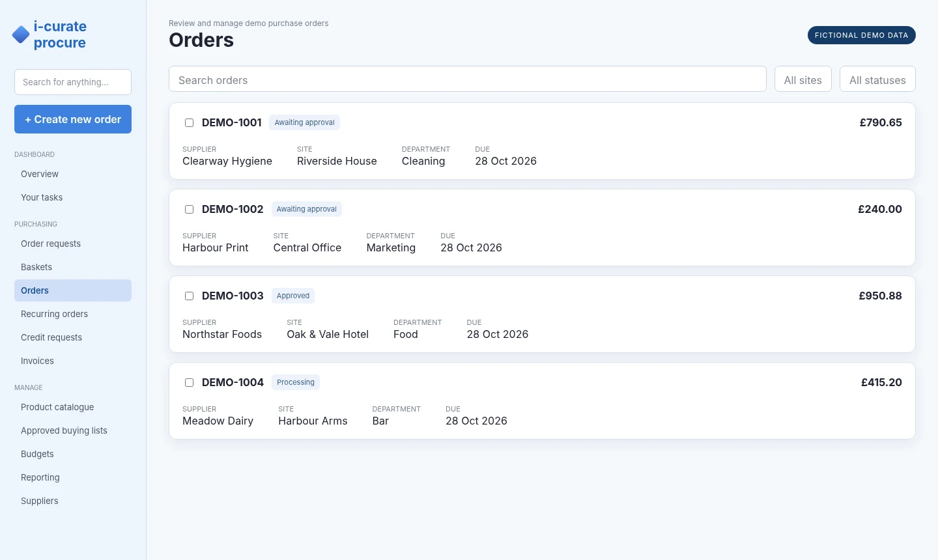938x560 pixels.
Task: Click the Awaiting approval badge on DEMO-1001
Action: tap(304, 122)
